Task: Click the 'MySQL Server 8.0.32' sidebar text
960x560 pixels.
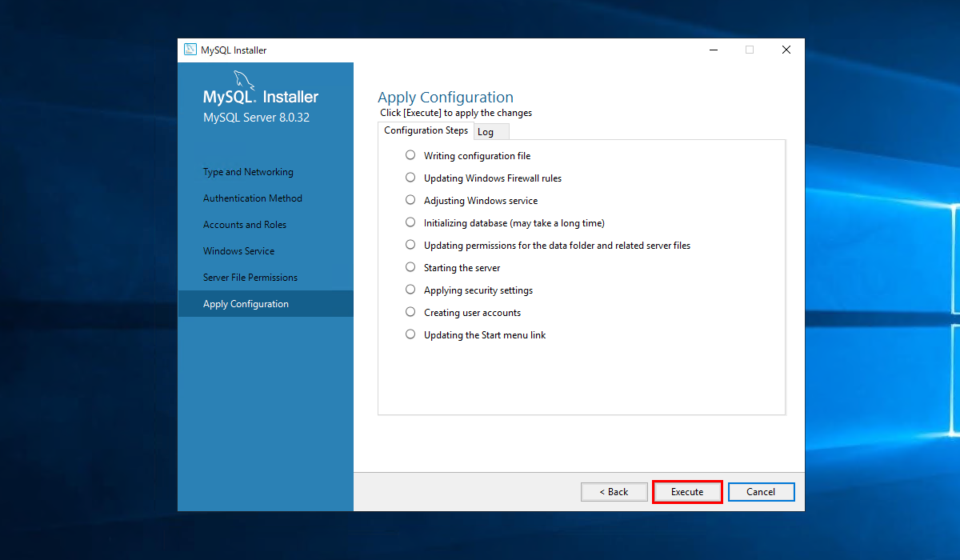Action: pos(256,118)
